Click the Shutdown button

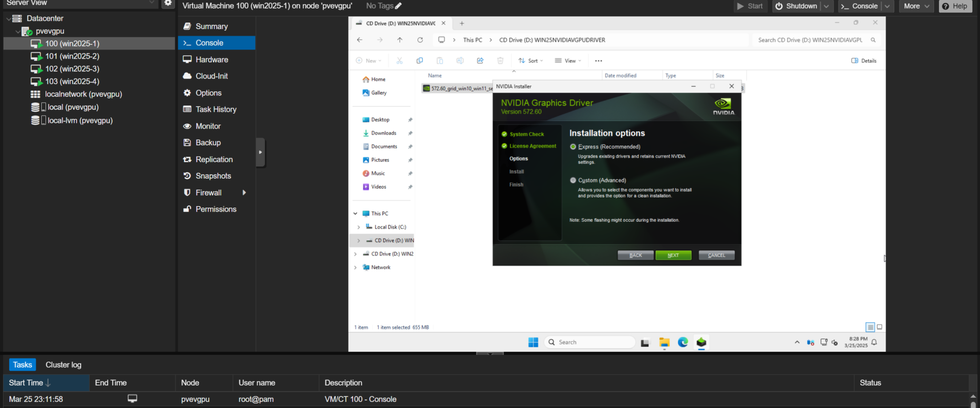(796, 6)
